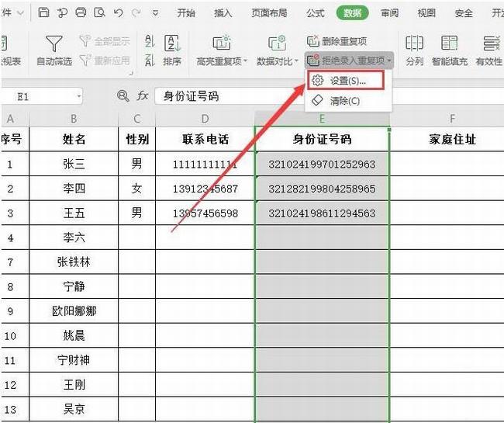Switch to Insert (插入) ribbon tab
504x423 pixels.
pyautogui.click(x=223, y=13)
